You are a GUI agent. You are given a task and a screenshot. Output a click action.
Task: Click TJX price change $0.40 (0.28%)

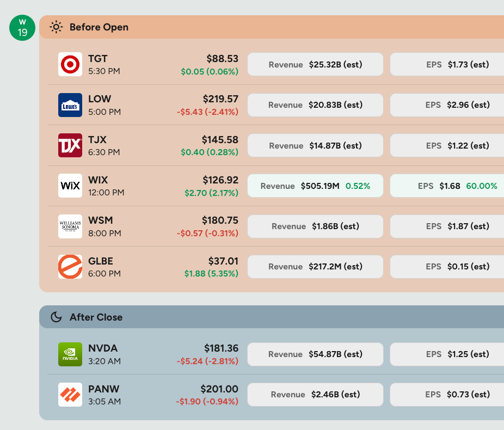[x=210, y=152]
